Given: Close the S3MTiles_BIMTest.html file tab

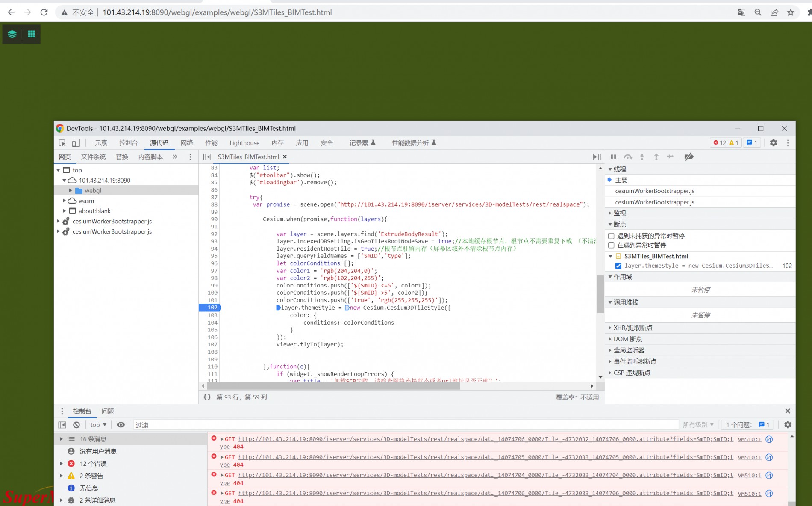Looking at the screenshot, I should (285, 157).
